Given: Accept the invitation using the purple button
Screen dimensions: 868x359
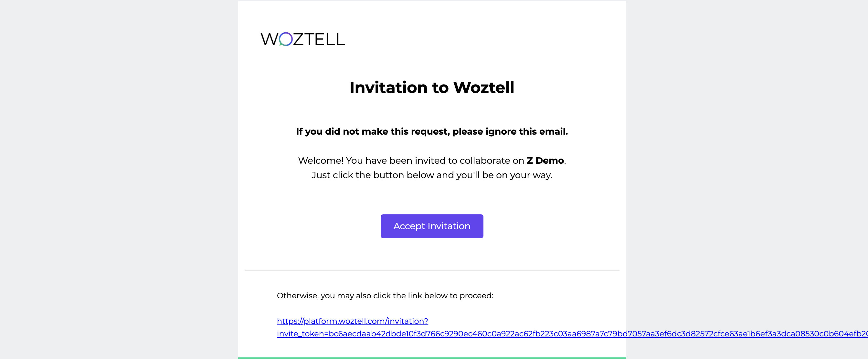Looking at the screenshot, I should (x=432, y=226).
